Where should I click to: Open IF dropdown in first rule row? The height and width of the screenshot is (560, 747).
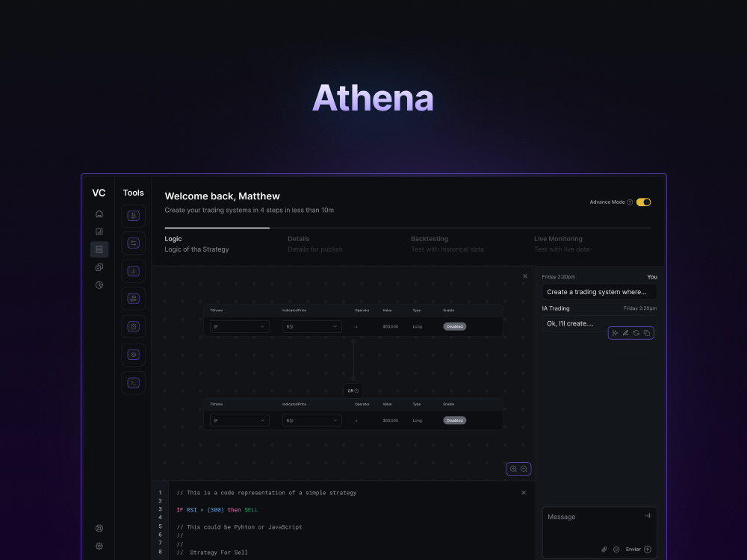(240, 327)
